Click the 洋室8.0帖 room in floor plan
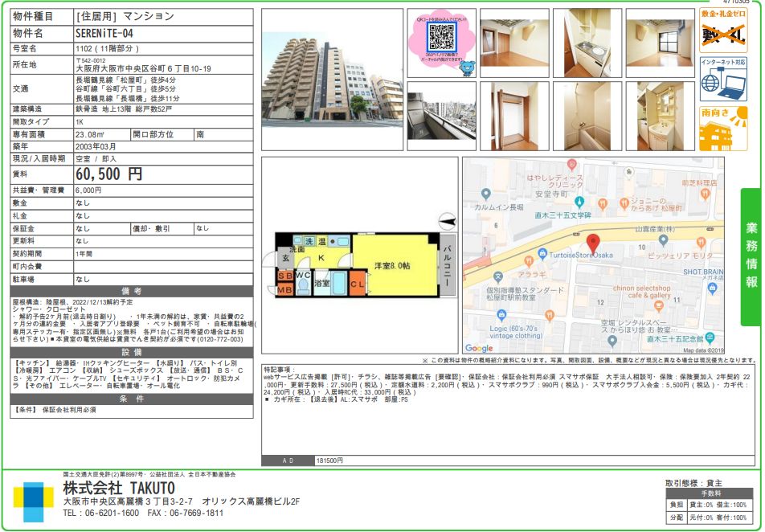 coord(391,265)
